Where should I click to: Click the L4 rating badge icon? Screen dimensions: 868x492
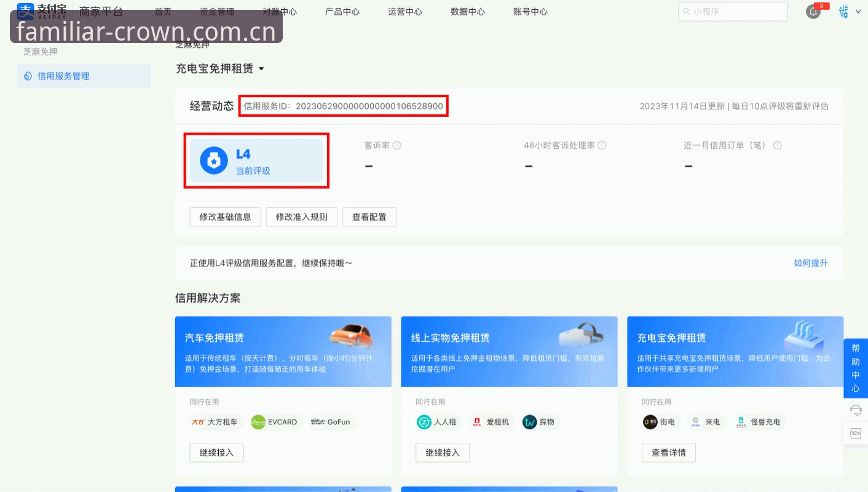tap(214, 161)
